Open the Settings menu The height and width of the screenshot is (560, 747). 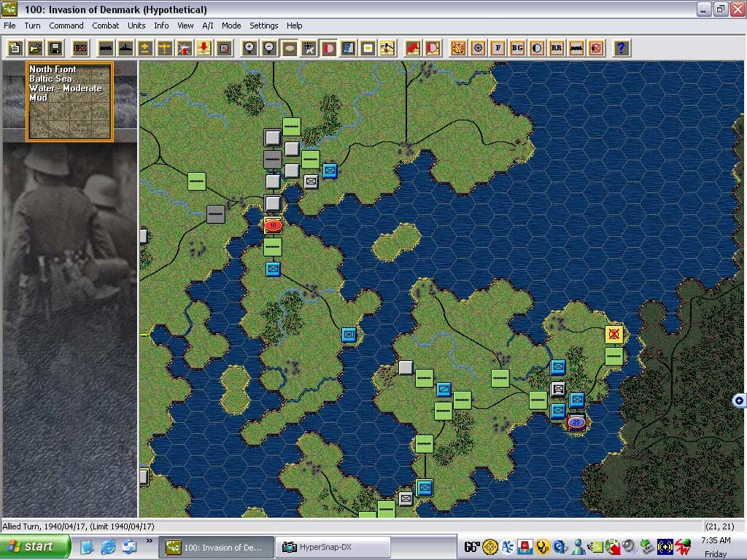pyautogui.click(x=264, y=26)
